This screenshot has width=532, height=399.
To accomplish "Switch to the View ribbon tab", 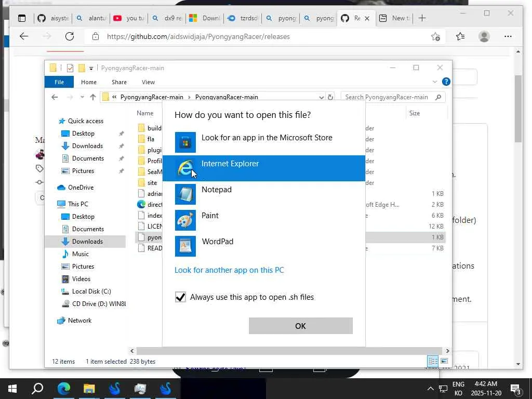I will pos(148,82).
